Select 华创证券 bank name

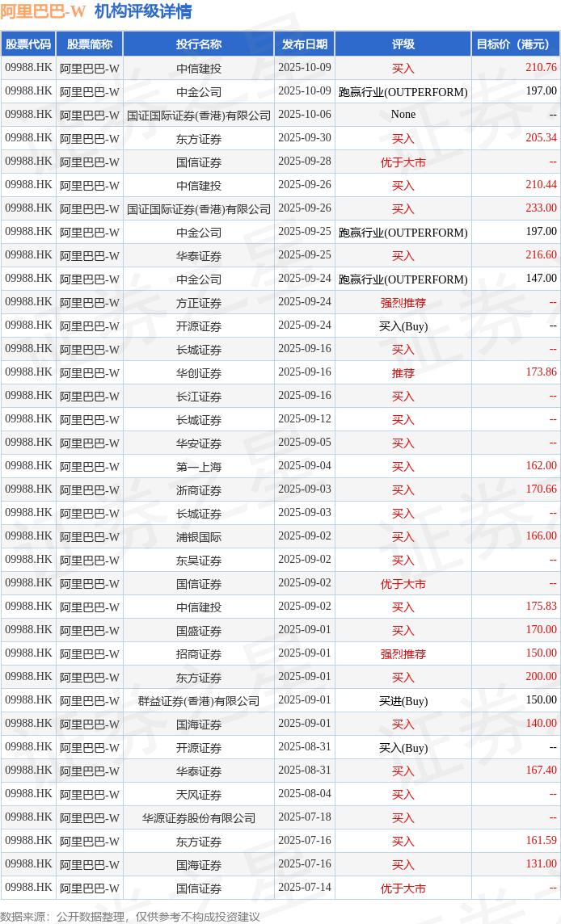(199, 373)
